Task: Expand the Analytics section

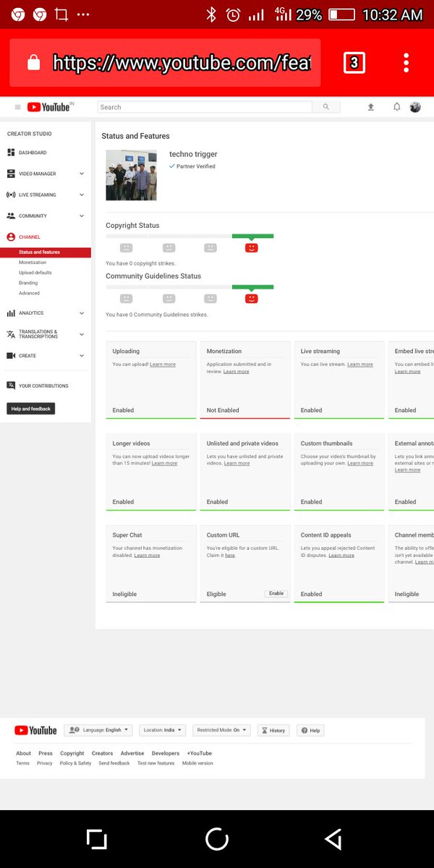Action: [82, 313]
